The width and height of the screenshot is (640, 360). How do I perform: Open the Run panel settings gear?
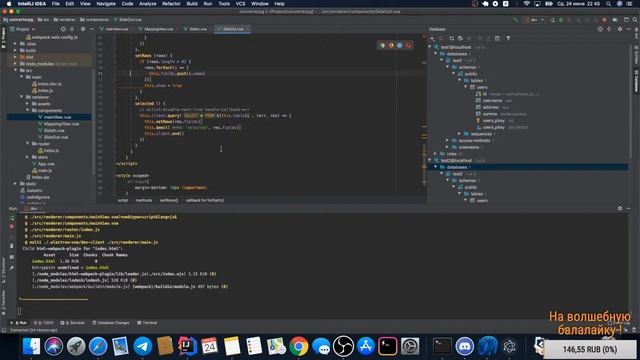(620, 208)
